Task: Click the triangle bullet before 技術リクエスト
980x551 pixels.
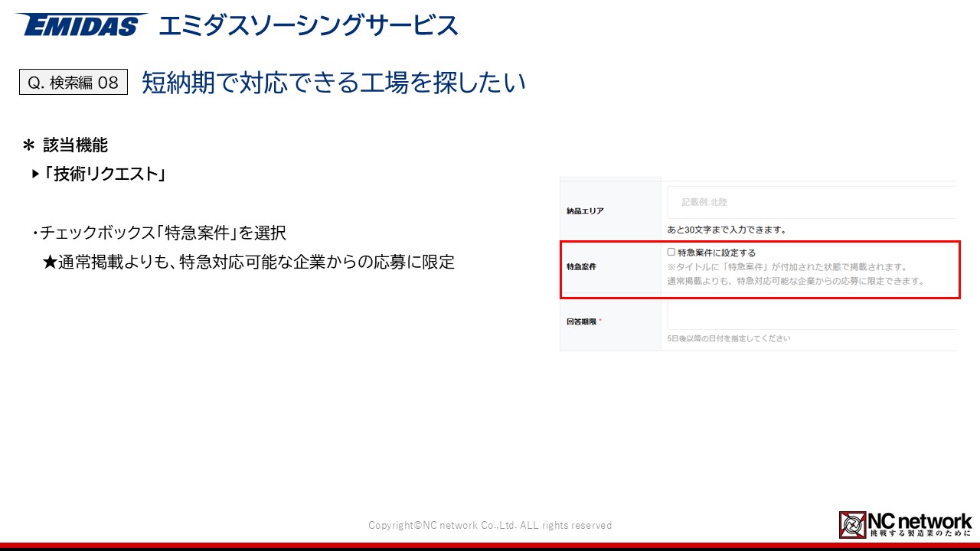Action: click(x=35, y=174)
